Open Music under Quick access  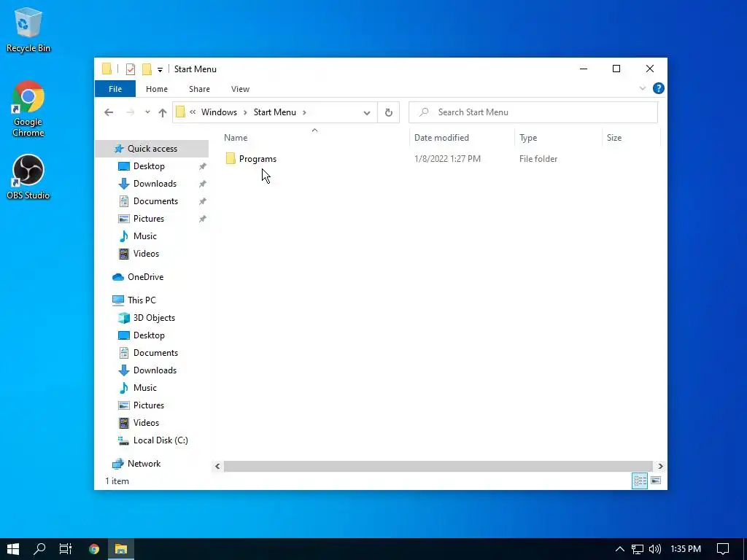tap(145, 236)
